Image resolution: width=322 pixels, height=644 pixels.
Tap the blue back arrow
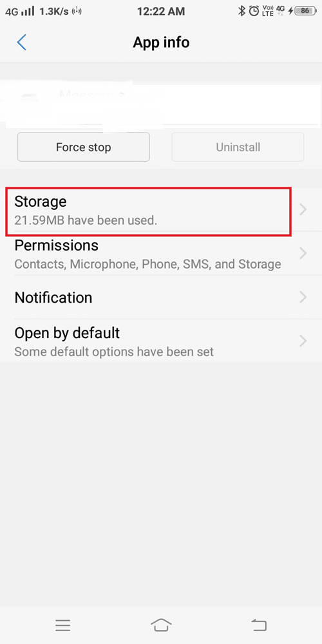[x=22, y=43]
